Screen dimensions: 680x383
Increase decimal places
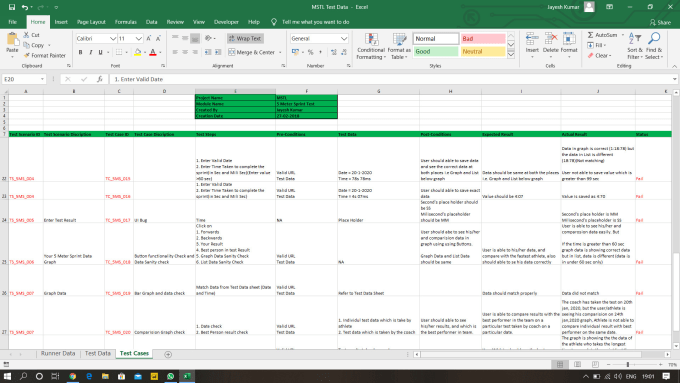point(333,52)
